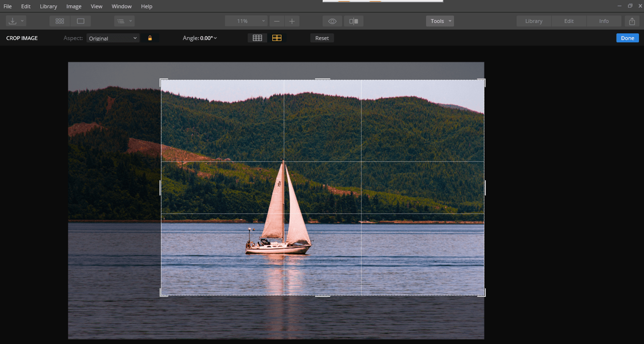Open the 11% zoom level dropdown
This screenshot has width=644, height=344.
click(x=246, y=21)
